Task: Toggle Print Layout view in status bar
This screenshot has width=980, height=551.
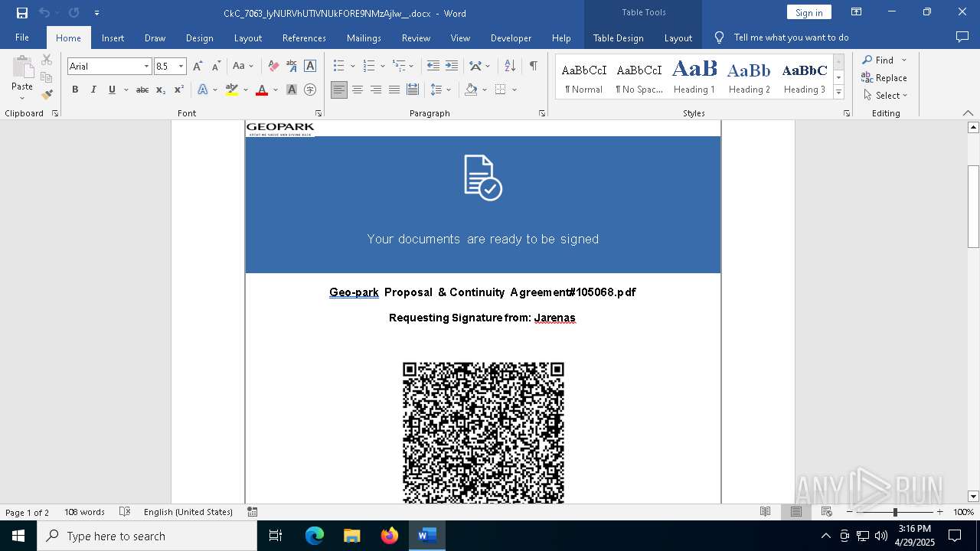Action: [795, 512]
